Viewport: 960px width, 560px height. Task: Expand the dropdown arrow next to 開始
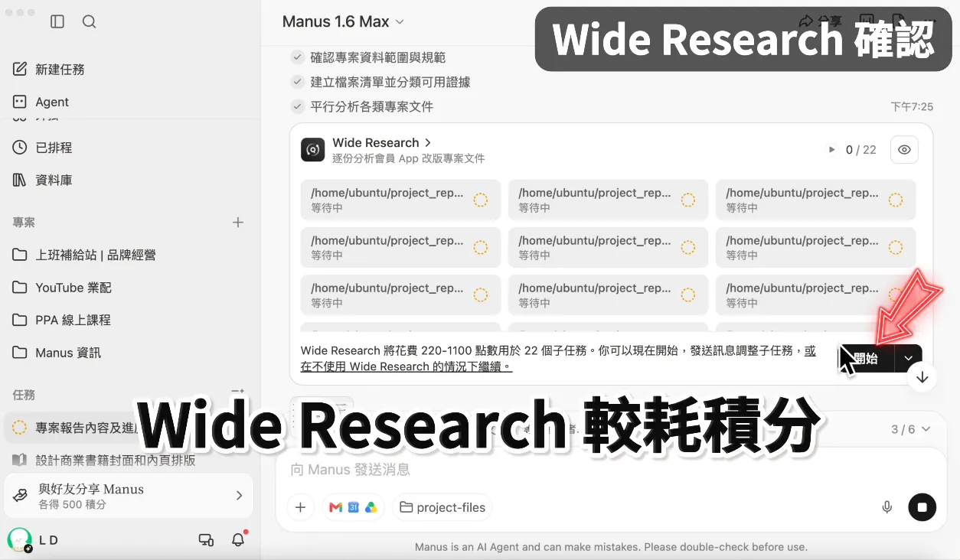point(909,358)
